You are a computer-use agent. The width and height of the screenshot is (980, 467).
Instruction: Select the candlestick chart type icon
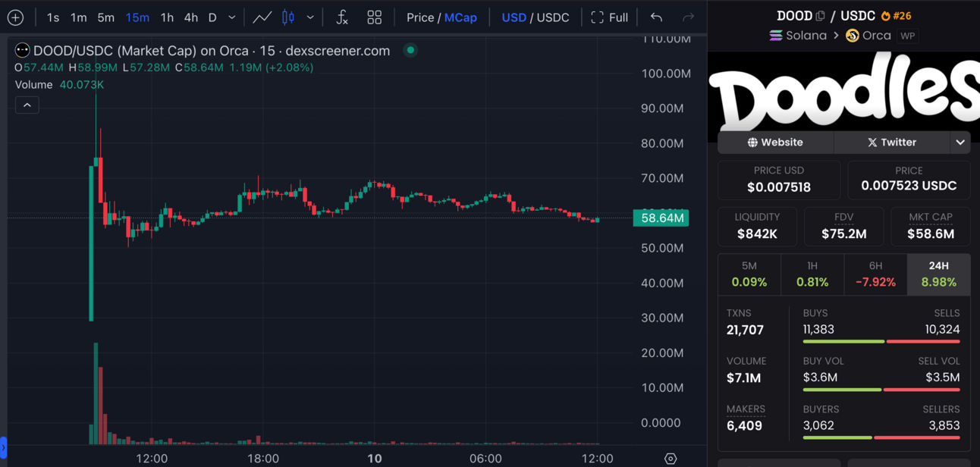pos(288,17)
